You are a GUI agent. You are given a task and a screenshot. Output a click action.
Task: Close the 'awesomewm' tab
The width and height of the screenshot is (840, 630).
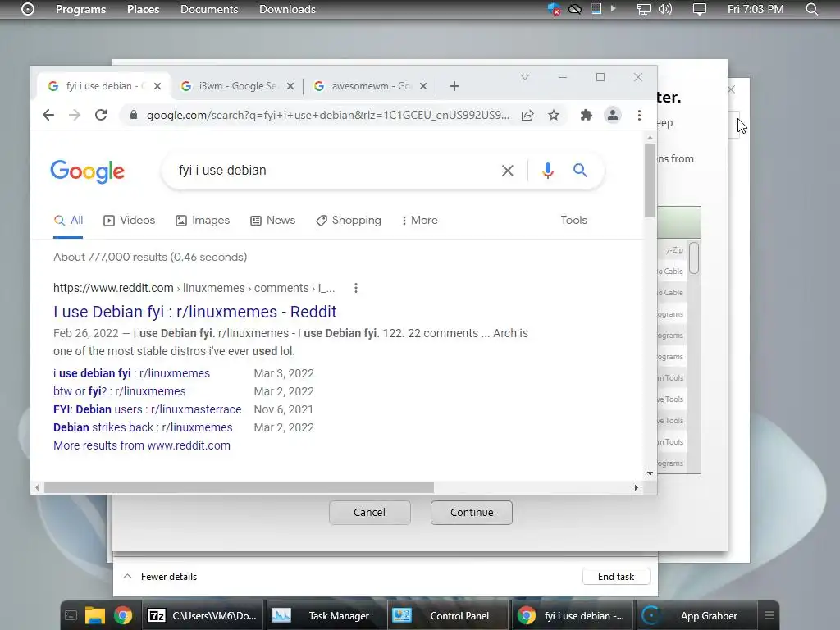[x=422, y=86]
